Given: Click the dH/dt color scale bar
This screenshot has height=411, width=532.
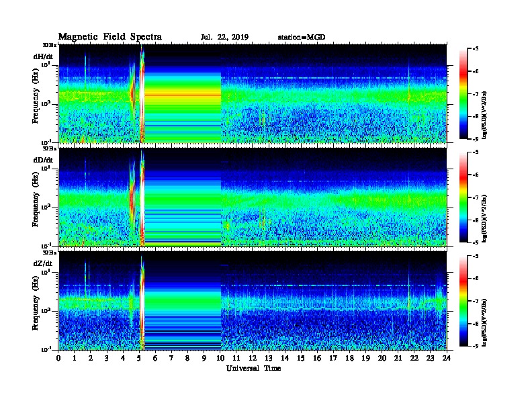Looking at the screenshot, I should click(x=463, y=93).
